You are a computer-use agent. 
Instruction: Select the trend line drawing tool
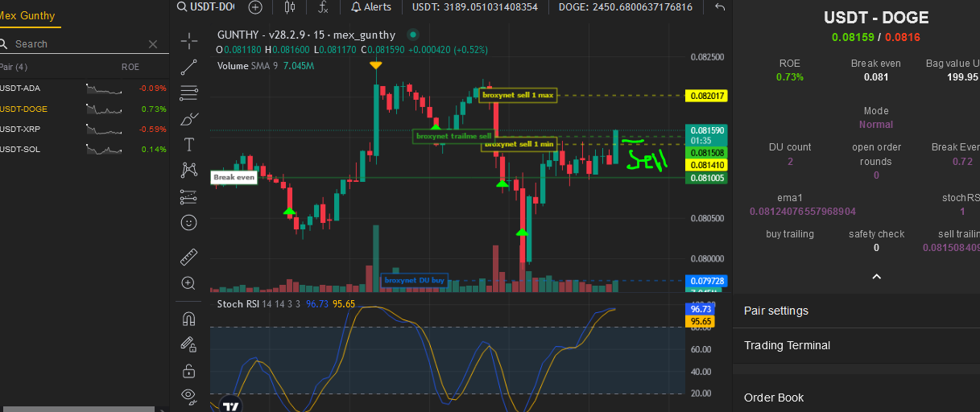(x=189, y=66)
